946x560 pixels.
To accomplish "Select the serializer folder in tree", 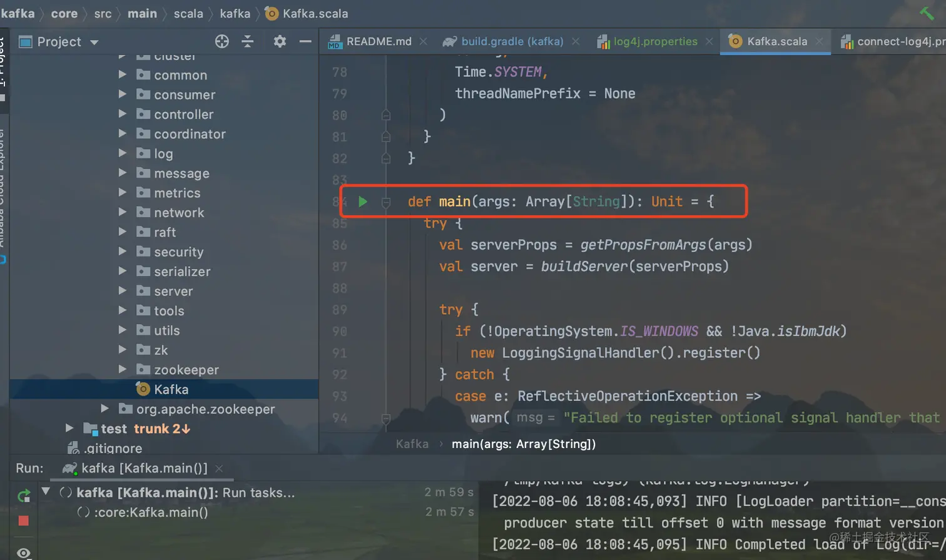I will point(182,271).
